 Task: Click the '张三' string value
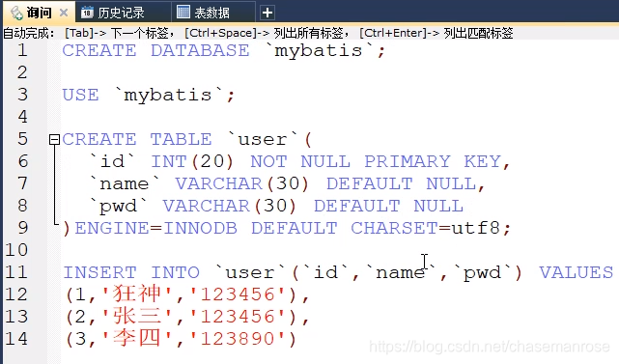[x=136, y=317]
